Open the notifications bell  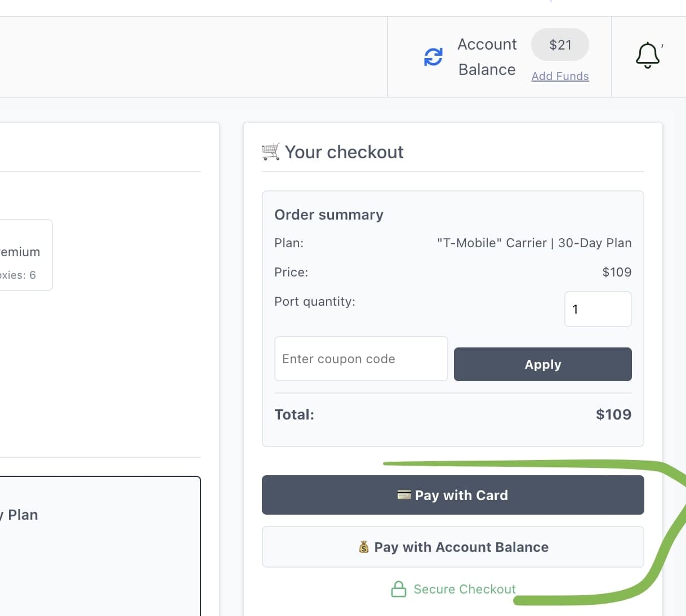click(x=647, y=55)
